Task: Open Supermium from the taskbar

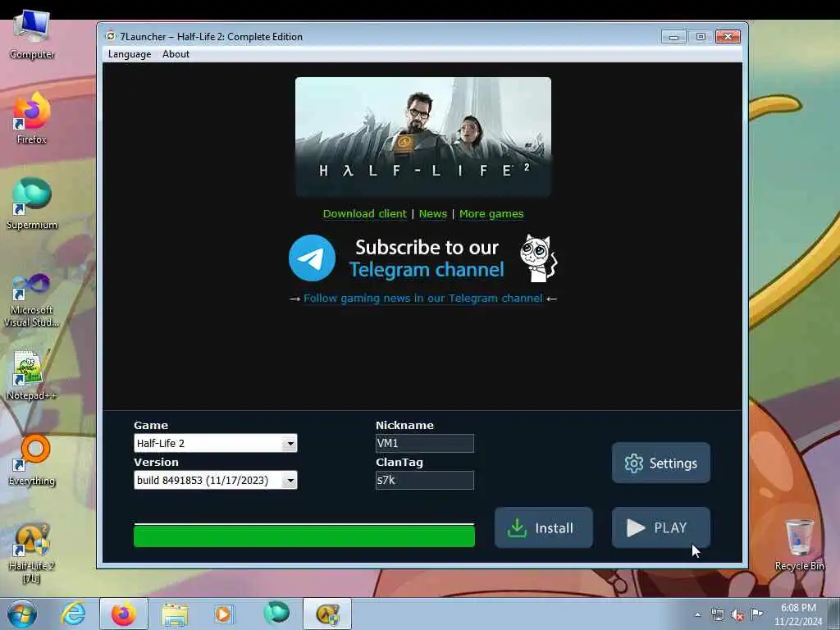Action: [x=276, y=614]
